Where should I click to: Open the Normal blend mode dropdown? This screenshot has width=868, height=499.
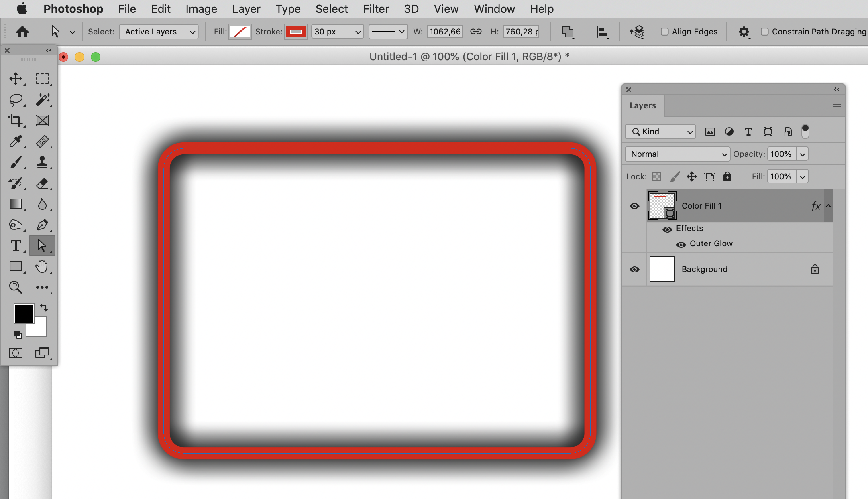point(677,154)
